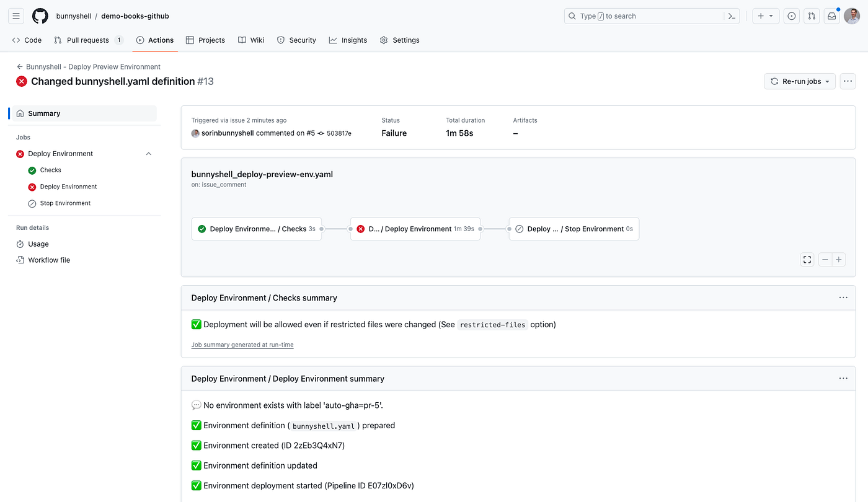The height and width of the screenshot is (502, 868).
Task: Open issue #5 link
Action: pos(311,133)
